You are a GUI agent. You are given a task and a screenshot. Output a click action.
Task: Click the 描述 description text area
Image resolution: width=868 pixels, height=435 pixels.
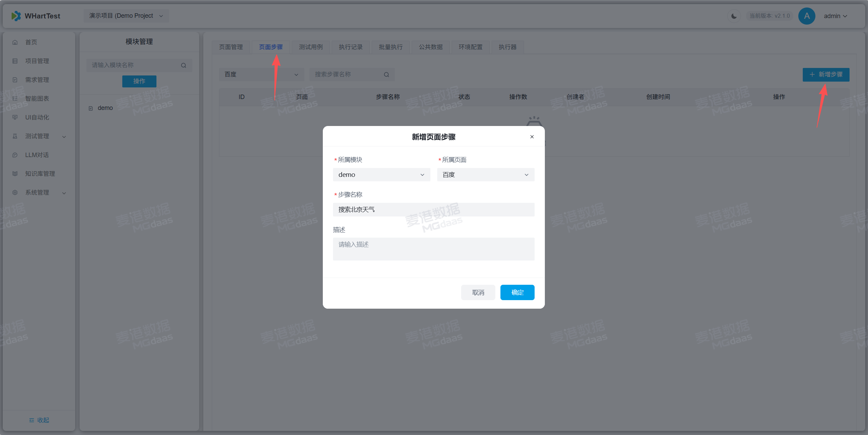coord(433,249)
